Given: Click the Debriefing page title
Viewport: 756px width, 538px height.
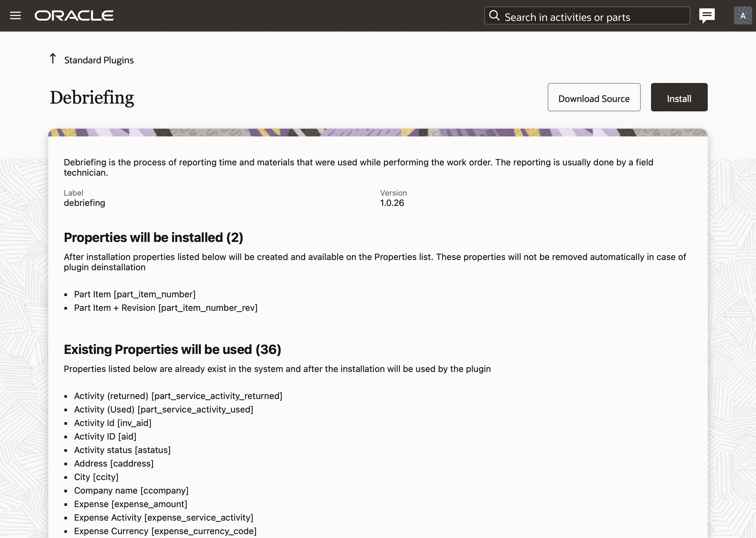Looking at the screenshot, I should point(92,97).
